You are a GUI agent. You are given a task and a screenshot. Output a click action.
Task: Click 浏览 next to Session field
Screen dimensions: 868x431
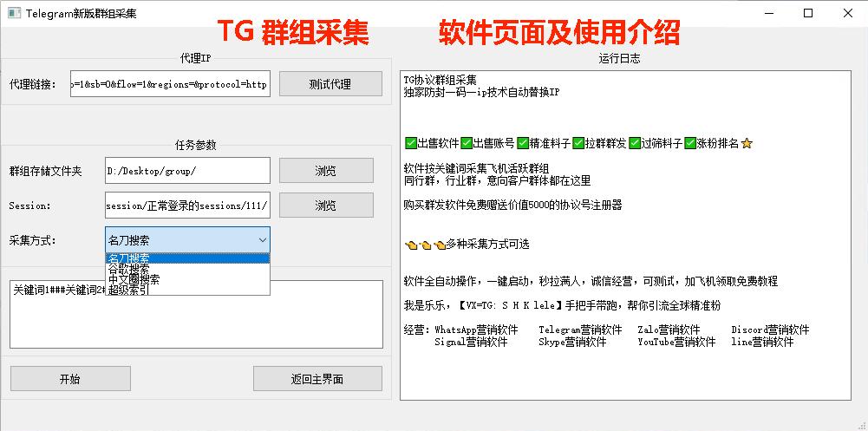pos(326,206)
